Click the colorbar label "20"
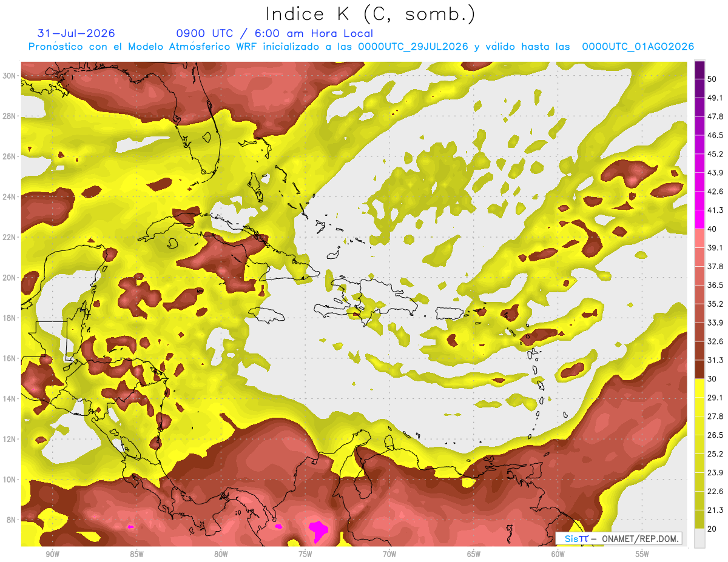This screenshot has height=562, width=728. coord(713,529)
